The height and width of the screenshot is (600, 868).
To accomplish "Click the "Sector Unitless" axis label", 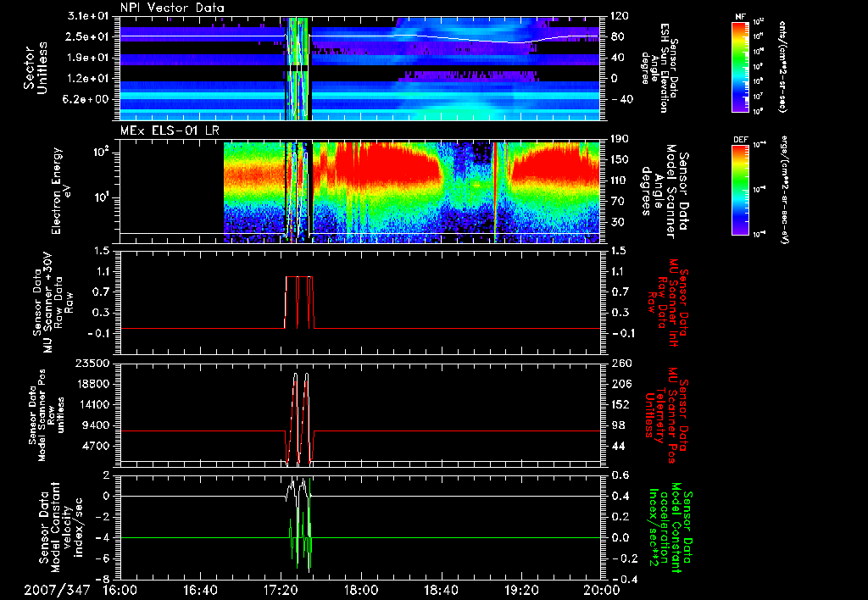I will coord(36,68).
